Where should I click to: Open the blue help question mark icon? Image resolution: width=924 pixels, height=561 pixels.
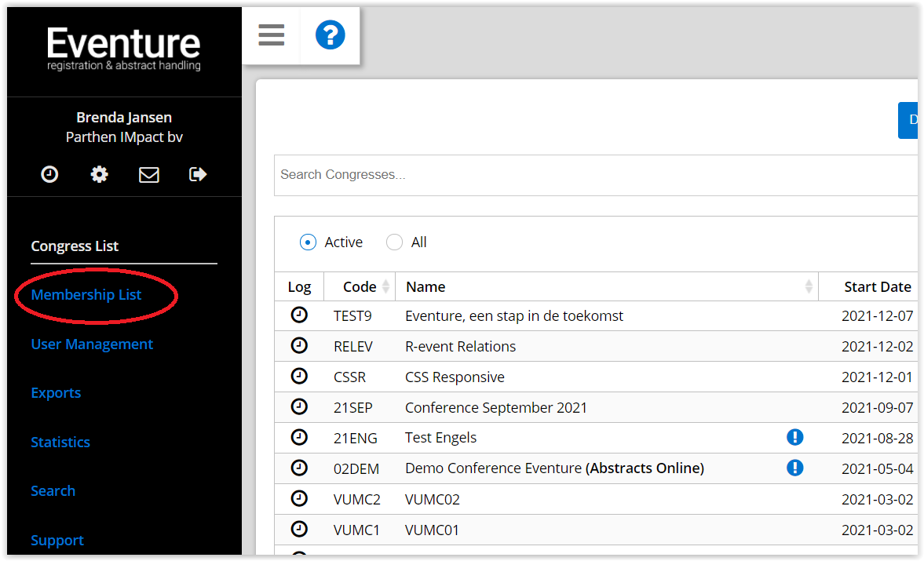pyautogui.click(x=331, y=35)
